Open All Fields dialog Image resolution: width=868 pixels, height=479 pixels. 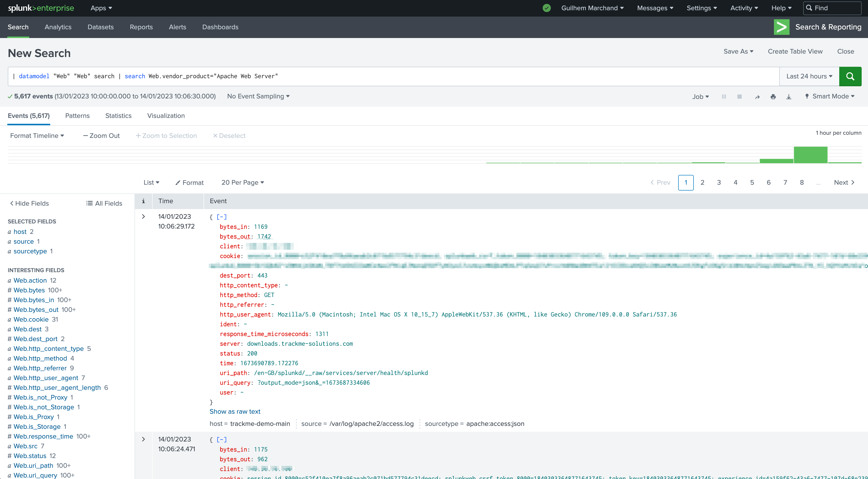tap(104, 203)
